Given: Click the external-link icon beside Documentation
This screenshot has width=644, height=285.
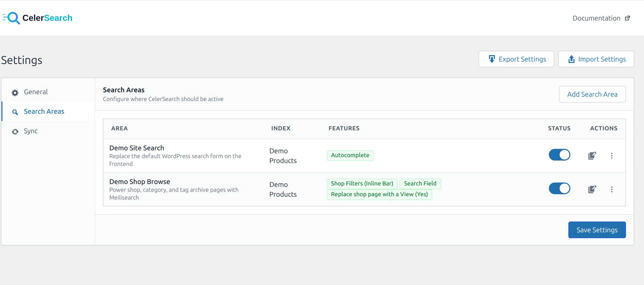Looking at the screenshot, I should click(x=627, y=18).
